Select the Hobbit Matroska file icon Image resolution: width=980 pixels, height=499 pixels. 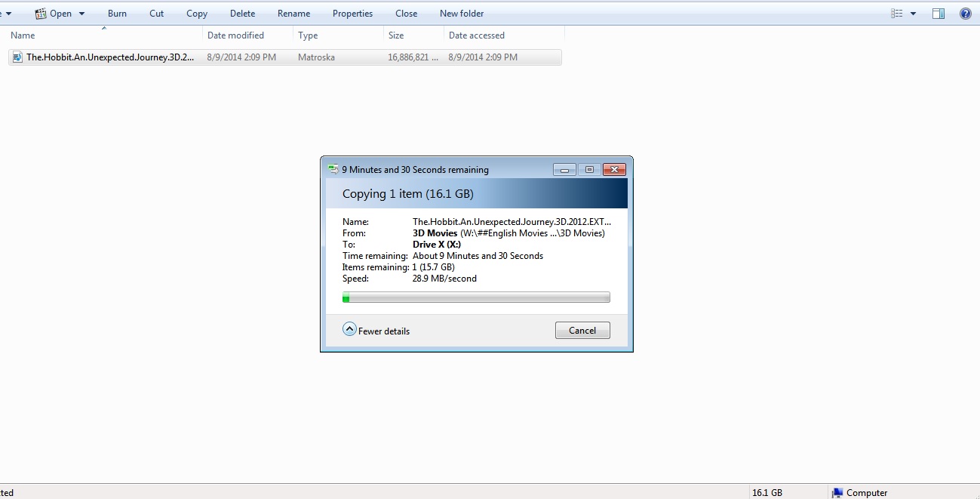(x=17, y=57)
